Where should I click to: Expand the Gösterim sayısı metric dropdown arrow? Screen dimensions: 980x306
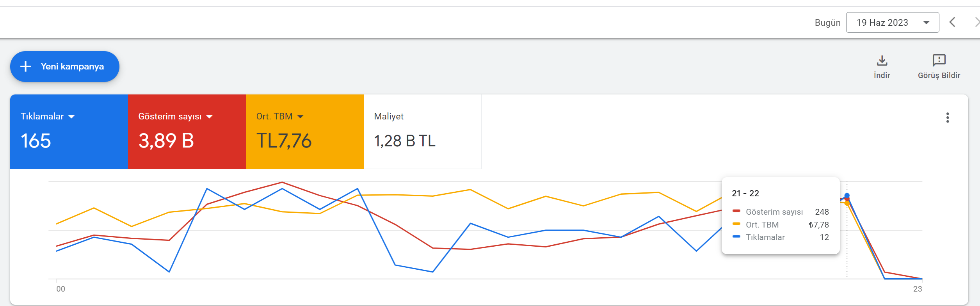pyautogui.click(x=209, y=117)
